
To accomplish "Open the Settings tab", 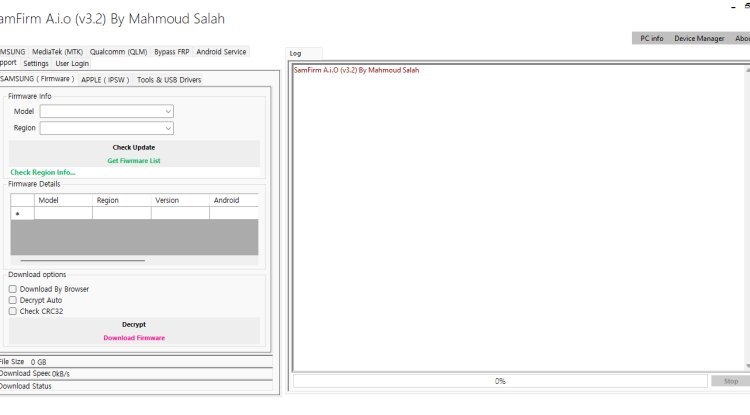I will [x=36, y=63].
